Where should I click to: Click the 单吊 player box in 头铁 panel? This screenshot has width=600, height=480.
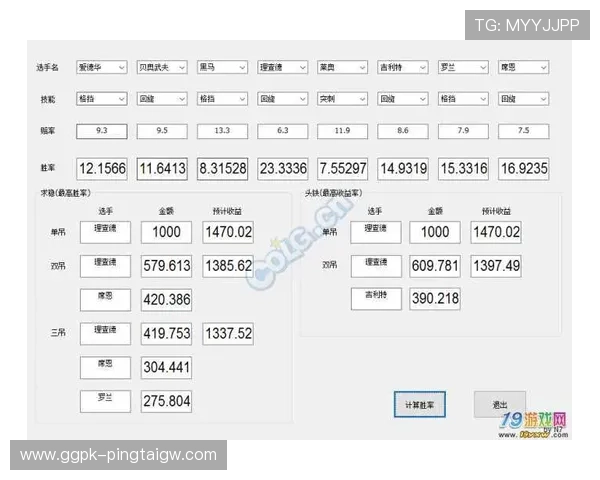[x=376, y=232]
